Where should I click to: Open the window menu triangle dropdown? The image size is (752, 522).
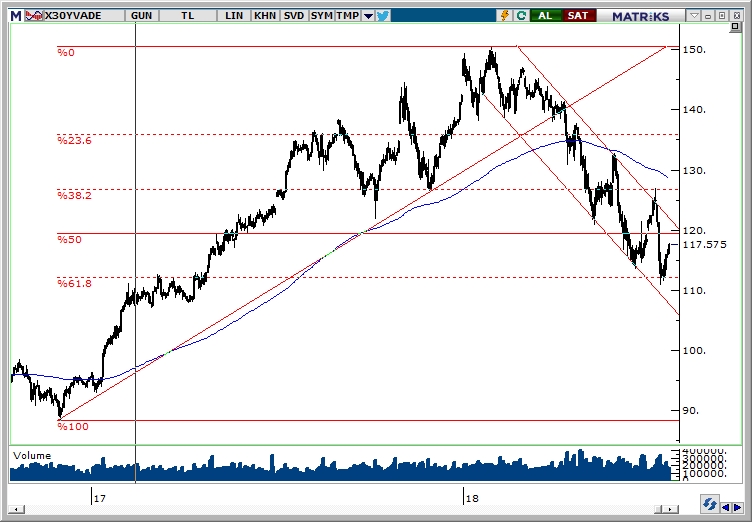pos(694,16)
